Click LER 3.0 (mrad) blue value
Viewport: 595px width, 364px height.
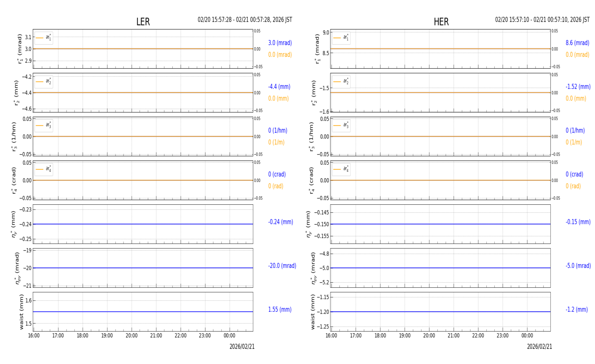point(280,43)
